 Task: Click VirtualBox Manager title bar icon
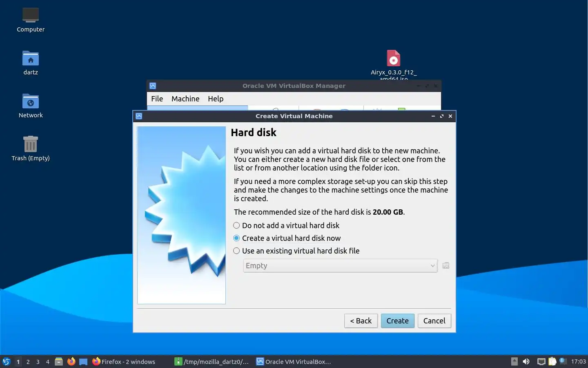153,86
